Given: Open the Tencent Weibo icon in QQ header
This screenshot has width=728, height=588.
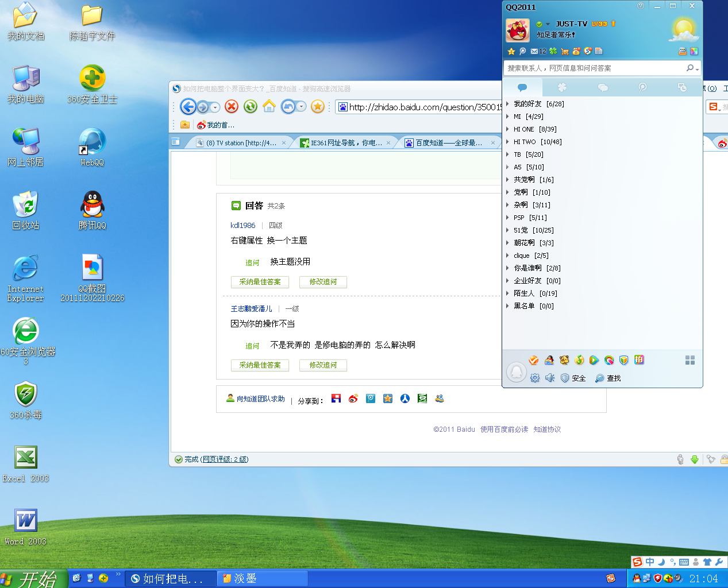Looking at the screenshot, I should (522, 51).
